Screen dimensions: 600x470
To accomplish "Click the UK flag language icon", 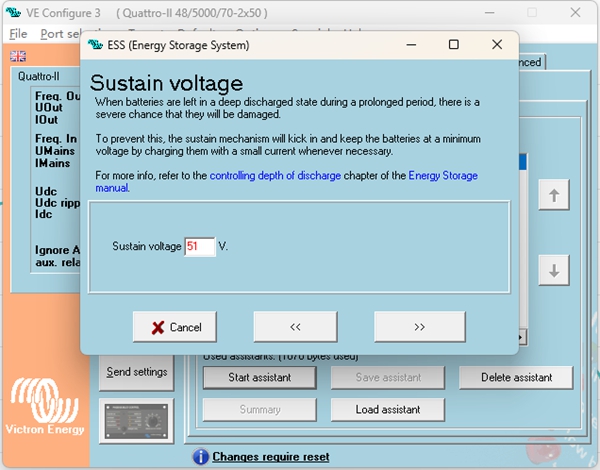I will coord(18,56).
